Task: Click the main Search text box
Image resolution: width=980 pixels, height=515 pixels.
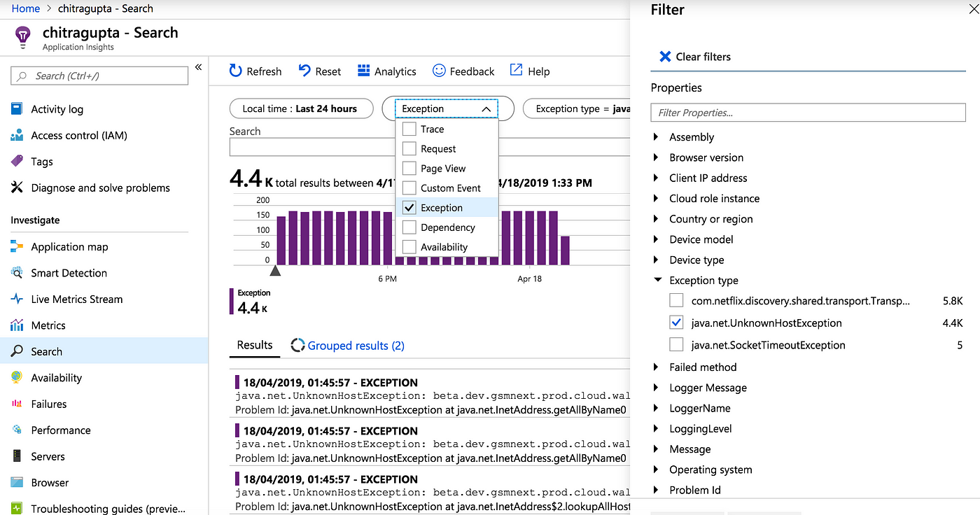Action: point(430,147)
